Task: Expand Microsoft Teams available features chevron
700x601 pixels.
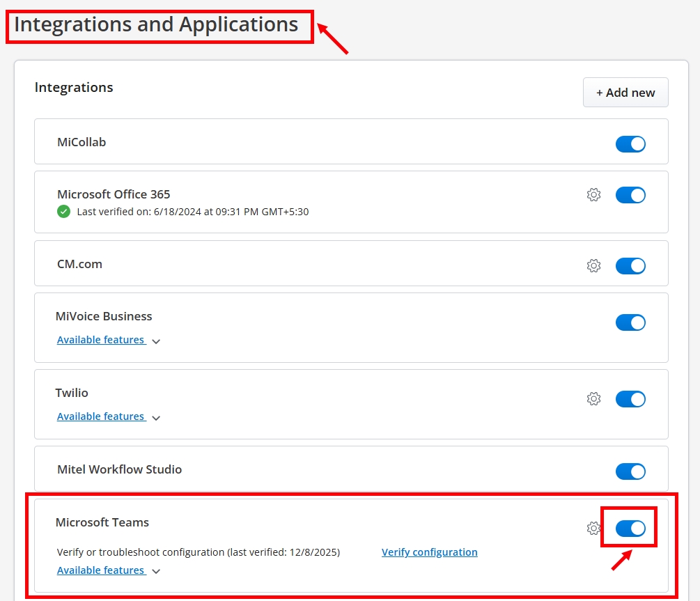Action: click(x=156, y=572)
